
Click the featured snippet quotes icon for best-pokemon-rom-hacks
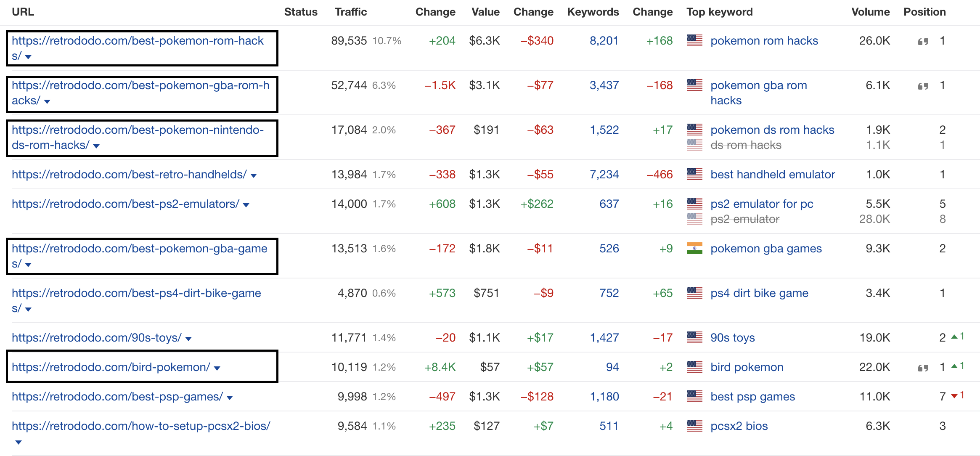924,42
